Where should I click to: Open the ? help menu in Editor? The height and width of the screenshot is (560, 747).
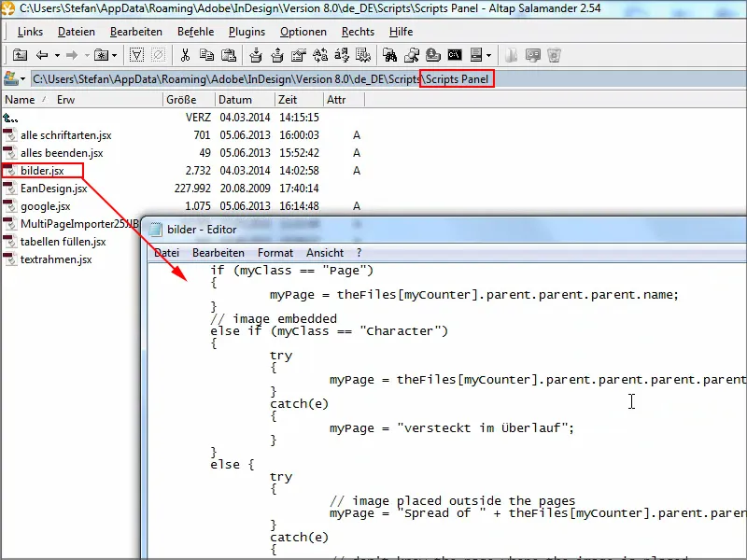coord(359,253)
